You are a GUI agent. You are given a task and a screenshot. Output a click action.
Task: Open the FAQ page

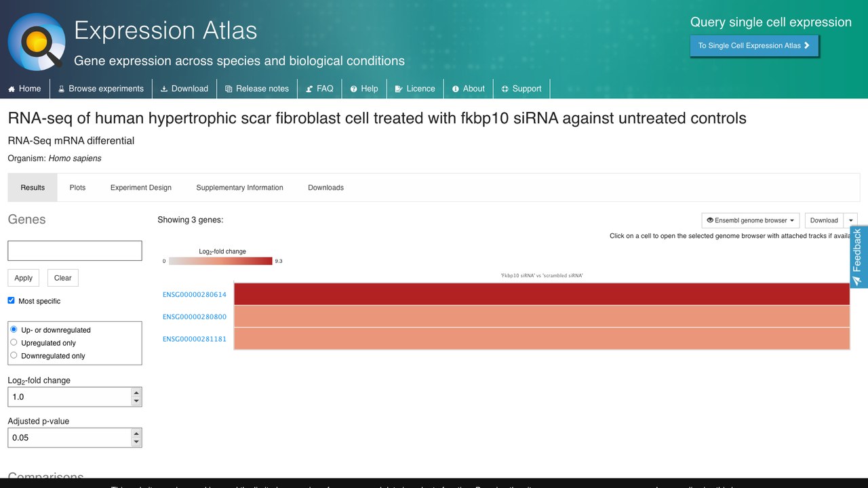[319, 89]
